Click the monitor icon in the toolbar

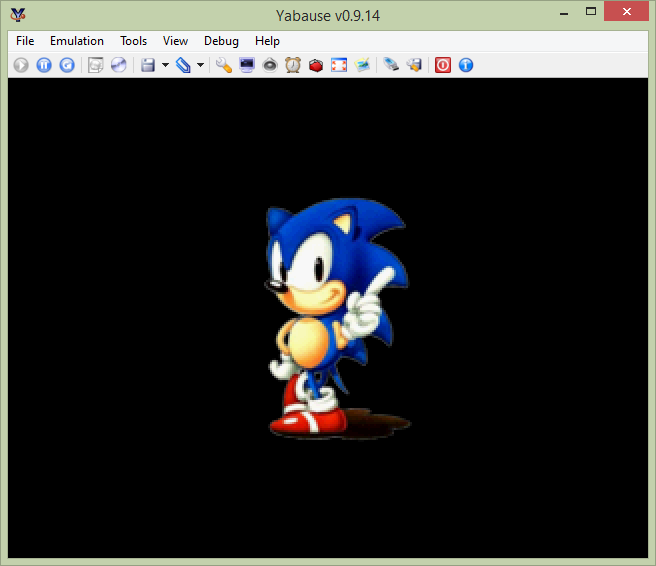point(247,65)
